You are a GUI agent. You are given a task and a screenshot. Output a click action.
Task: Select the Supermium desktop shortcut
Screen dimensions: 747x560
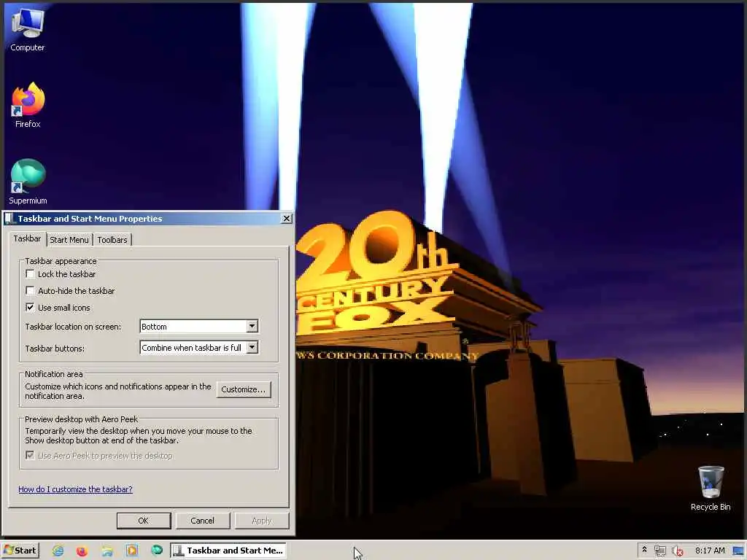(28, 182)
